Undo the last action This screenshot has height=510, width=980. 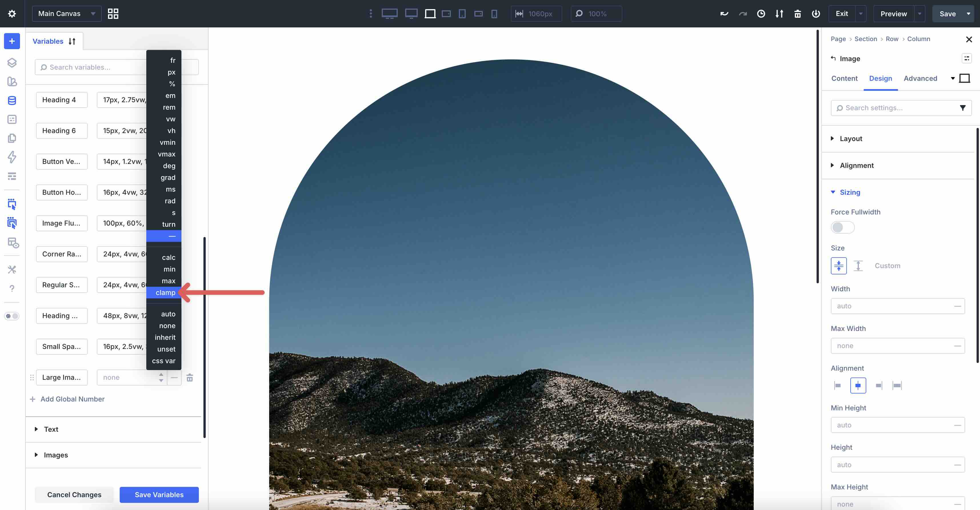tap(724, 13)
